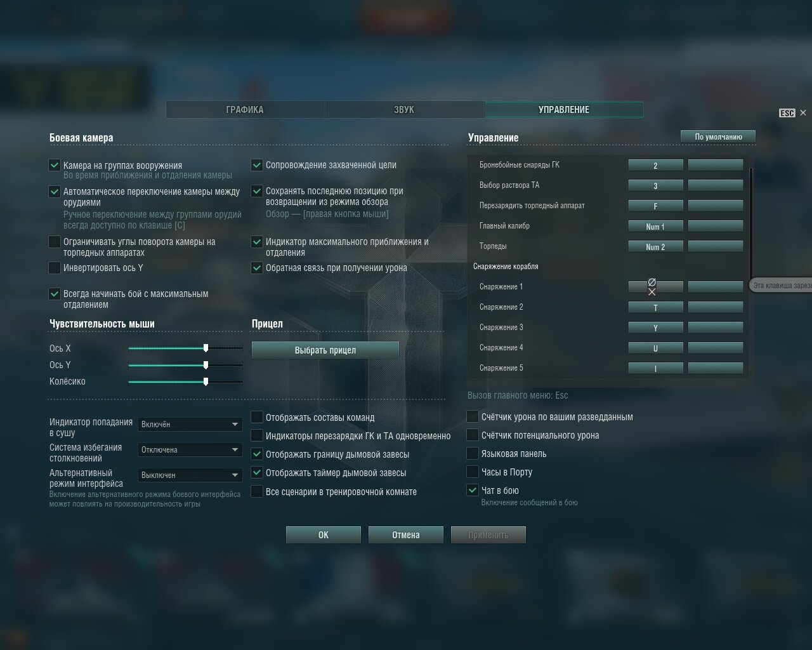
Task: Go to the Звук tab
Action: (x=404, y=110)
